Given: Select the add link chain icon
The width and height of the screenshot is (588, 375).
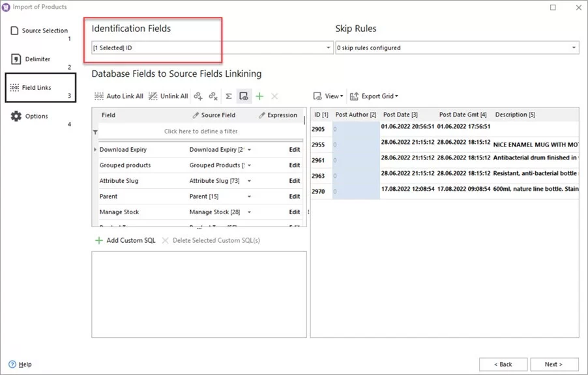Looking at the screenshot, I should (x=198, y=96).
